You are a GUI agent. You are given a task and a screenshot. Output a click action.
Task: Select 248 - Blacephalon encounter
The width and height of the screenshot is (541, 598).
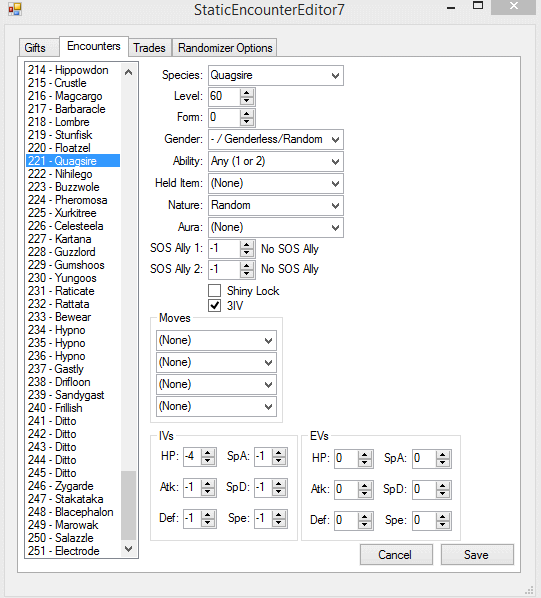pos(73,512)
